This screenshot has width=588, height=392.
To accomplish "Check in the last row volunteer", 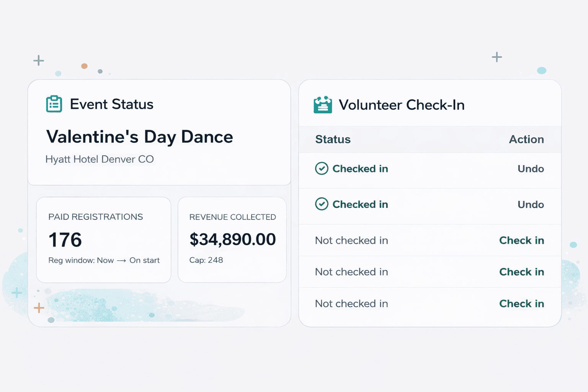I will coord(521,304).
